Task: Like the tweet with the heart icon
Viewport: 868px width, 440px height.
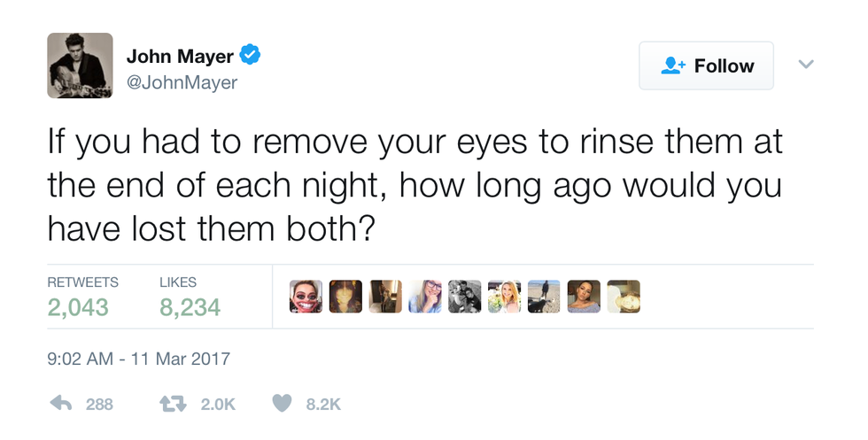Action: pos(282,403)
